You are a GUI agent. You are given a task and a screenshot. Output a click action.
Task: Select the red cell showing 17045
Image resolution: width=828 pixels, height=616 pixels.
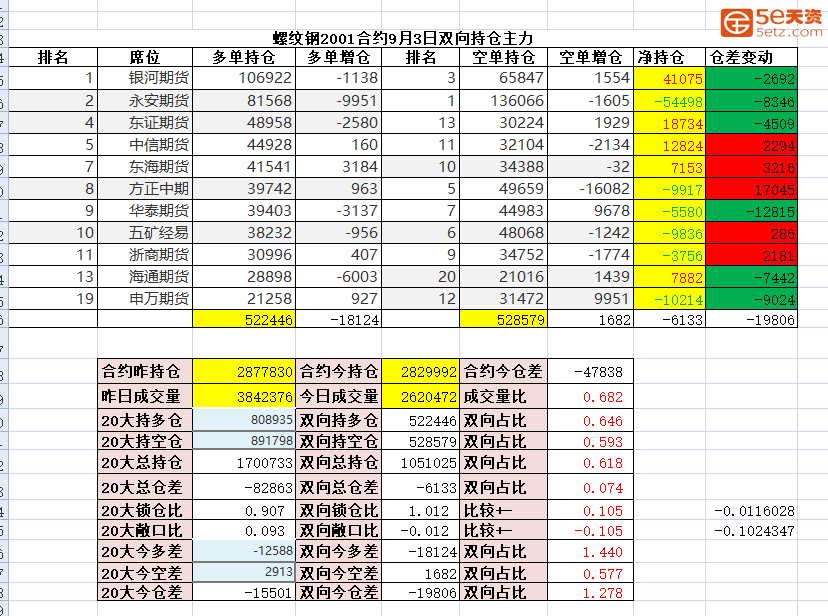pyautogui.click(x=751, y=188)
